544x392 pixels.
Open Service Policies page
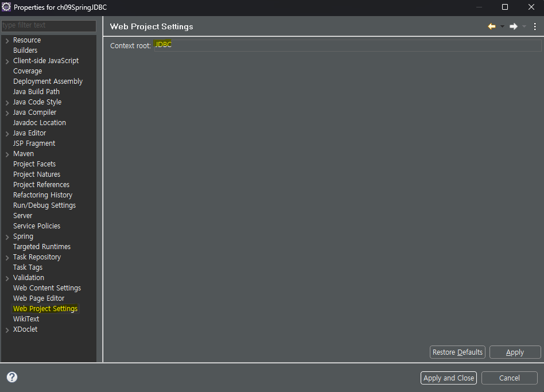click(x=37, y=226)
